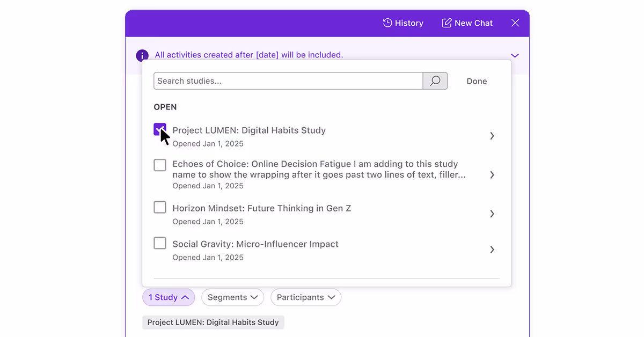
Task: Start a New Chat
Action: 467,23
